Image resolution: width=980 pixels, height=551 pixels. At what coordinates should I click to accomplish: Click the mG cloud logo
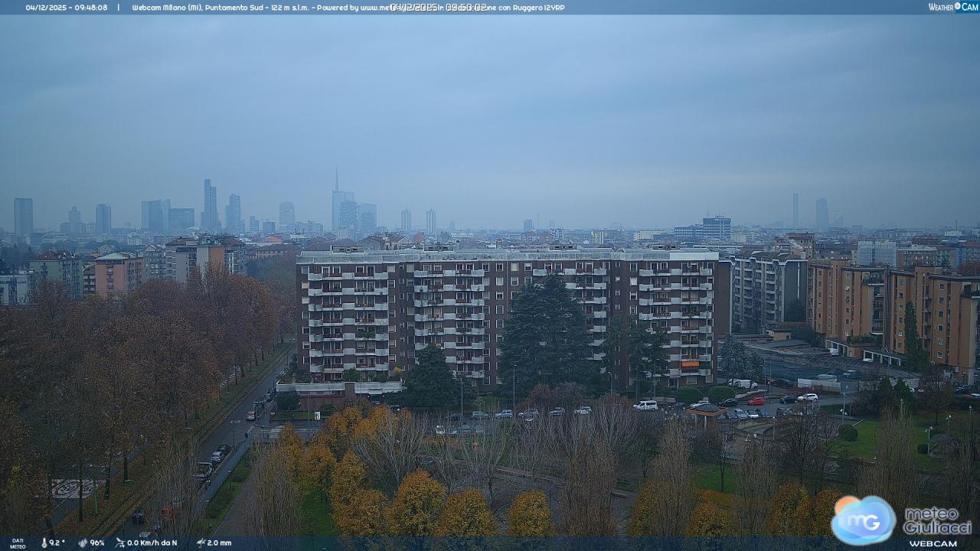coord(863,520)
